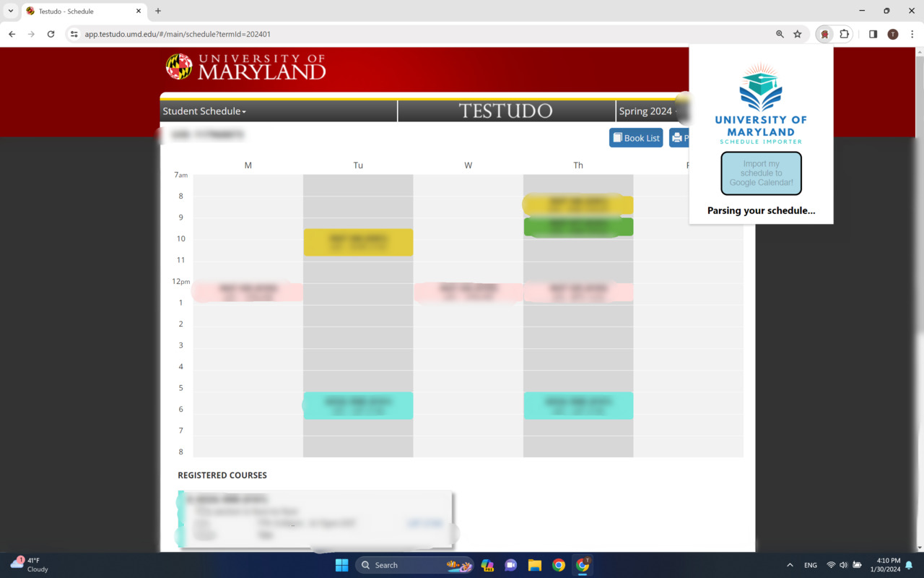Click the zoom magnifier icon in address bar
This screenshot has width=924, height=578.
point(781,34)
